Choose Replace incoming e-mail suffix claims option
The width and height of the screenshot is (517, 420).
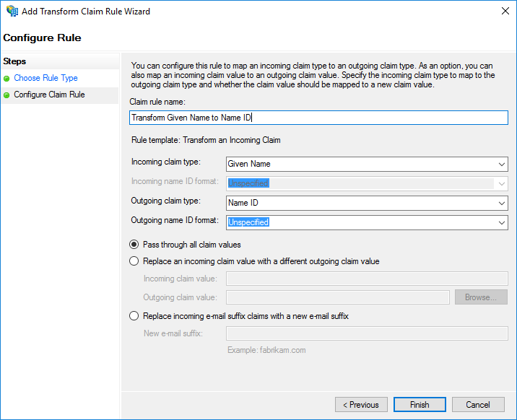[134, 316]
